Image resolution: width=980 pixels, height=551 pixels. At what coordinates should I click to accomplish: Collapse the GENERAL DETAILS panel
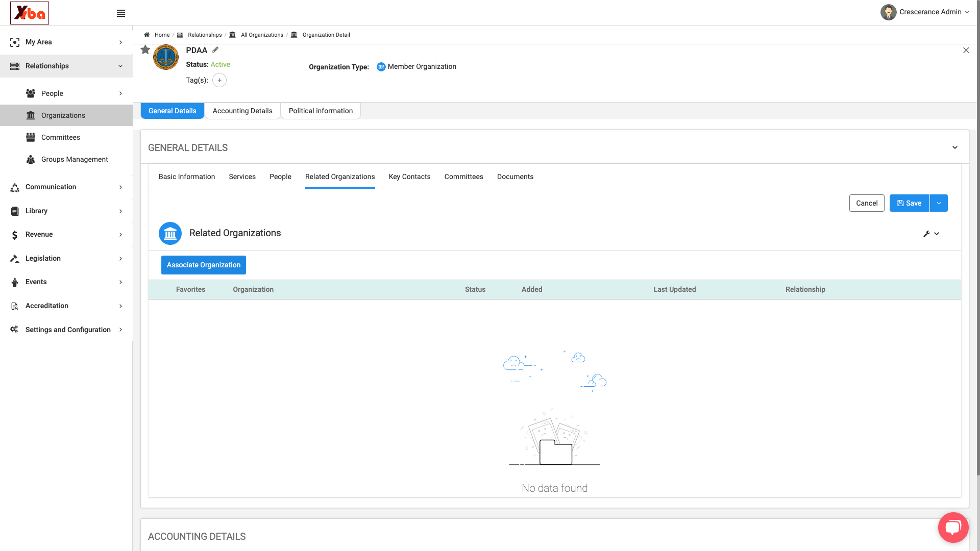(955, 147)
